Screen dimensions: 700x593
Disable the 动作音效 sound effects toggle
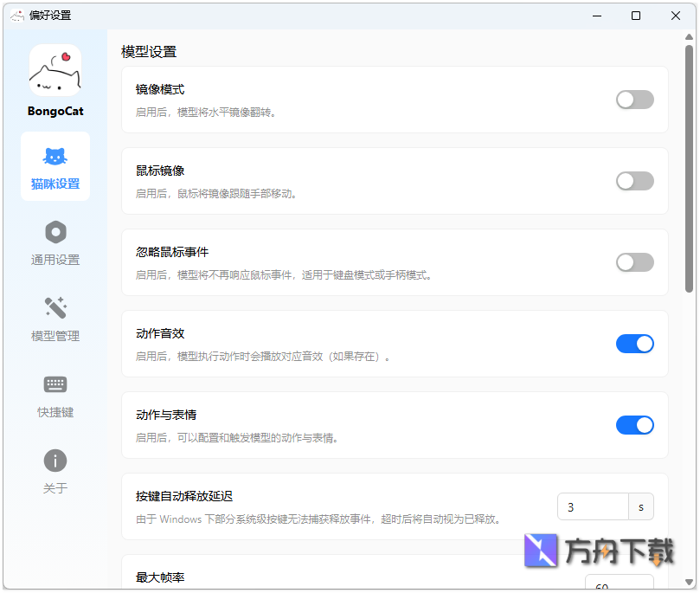pos(635,344)
